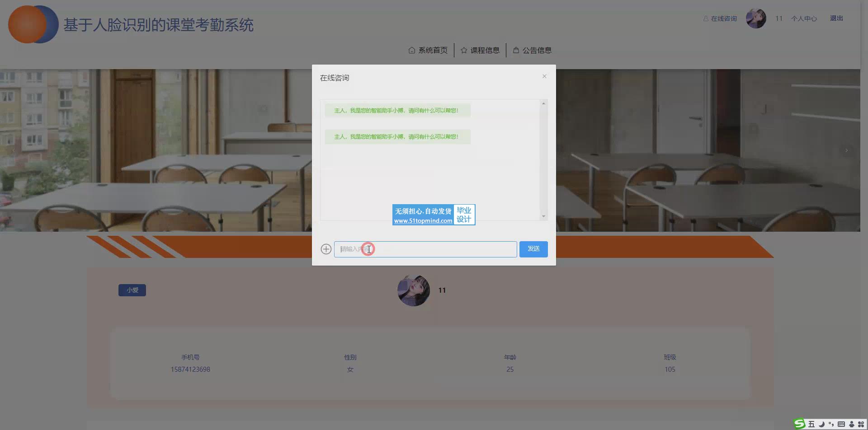868x430 pixels.
Task: Click IME punctuation toggle icon
Action: 831,424
